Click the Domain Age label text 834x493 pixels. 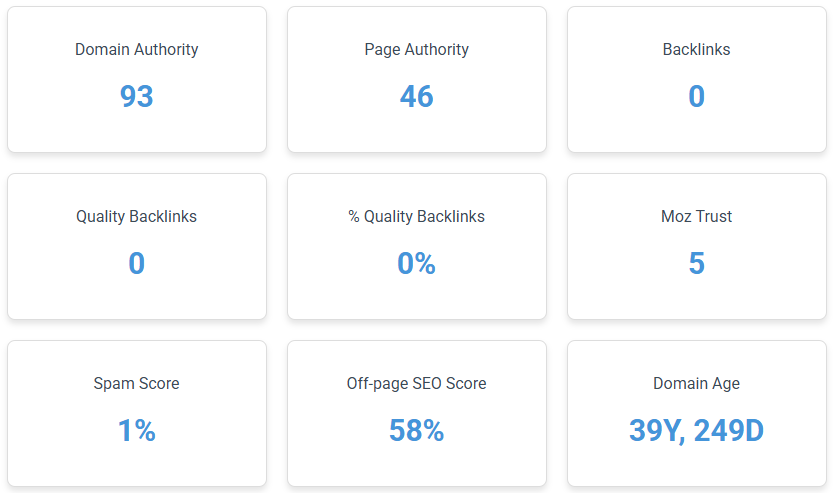click(696, 383)
